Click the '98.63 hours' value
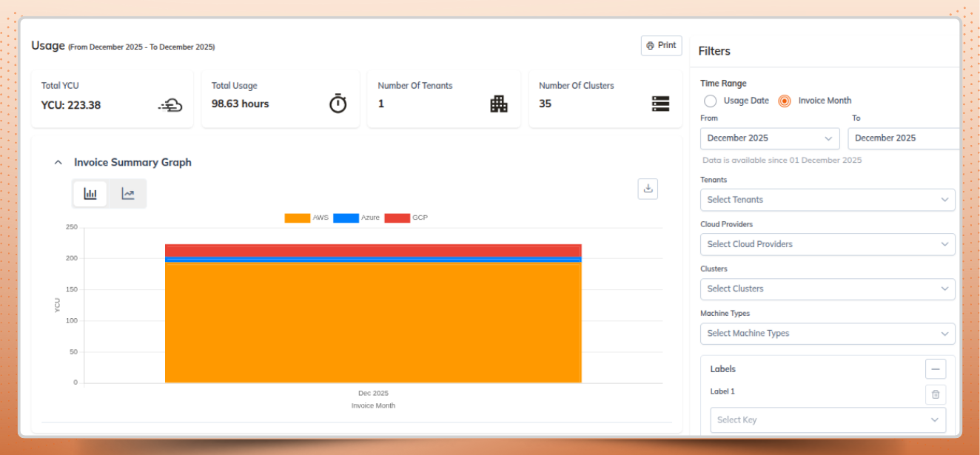 pos(241,104)
